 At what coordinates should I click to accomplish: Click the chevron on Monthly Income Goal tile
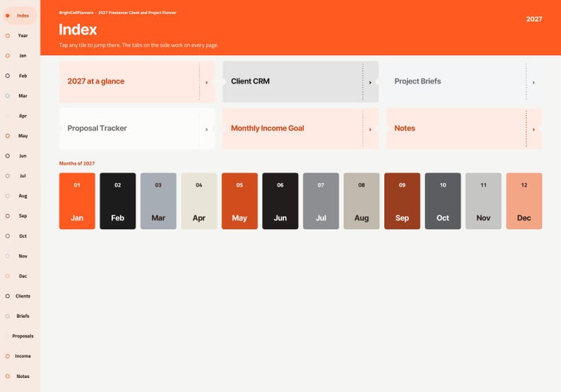tap(370, 129)
